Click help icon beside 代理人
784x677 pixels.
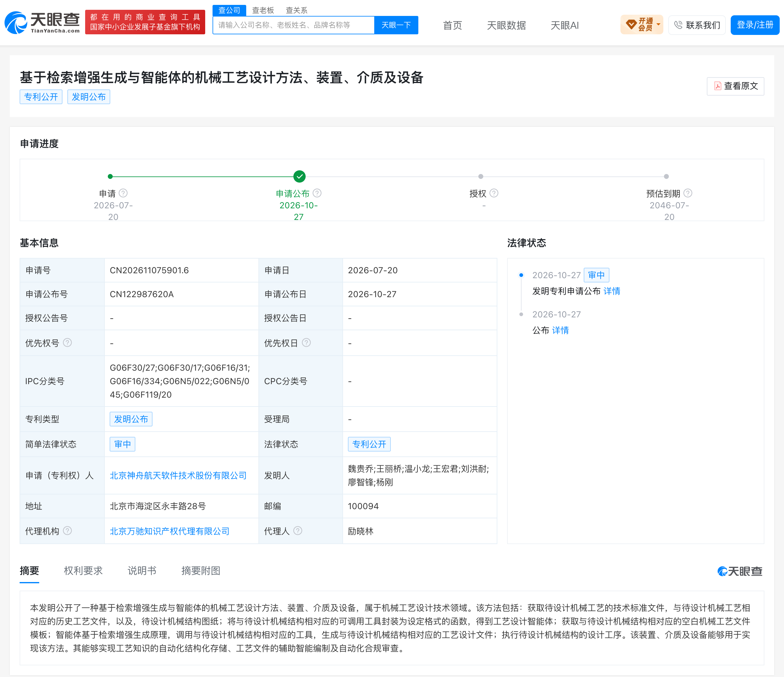[298, 531]
